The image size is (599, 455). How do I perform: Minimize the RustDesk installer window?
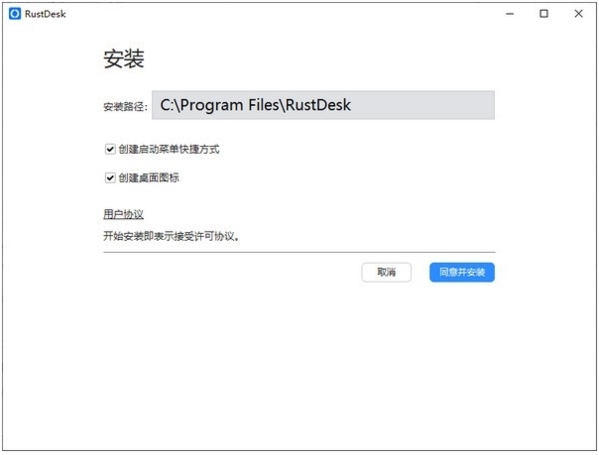pyautogui.click(x=510, y=14)
